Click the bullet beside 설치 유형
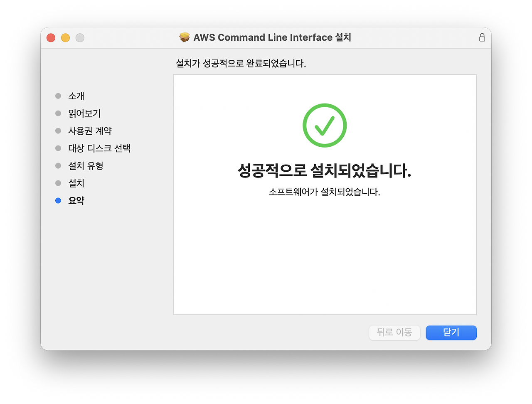The image size is (532, 404). tap(58, 165)
